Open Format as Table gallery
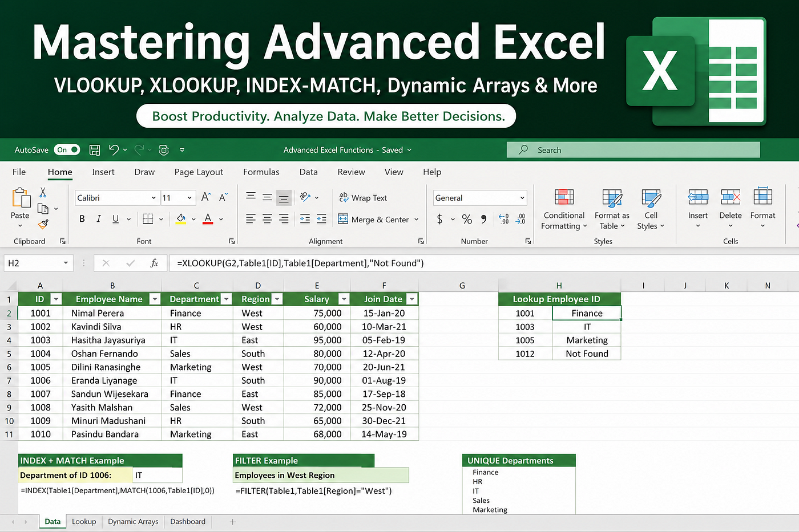799x532 pixels. tap(612, 210)
